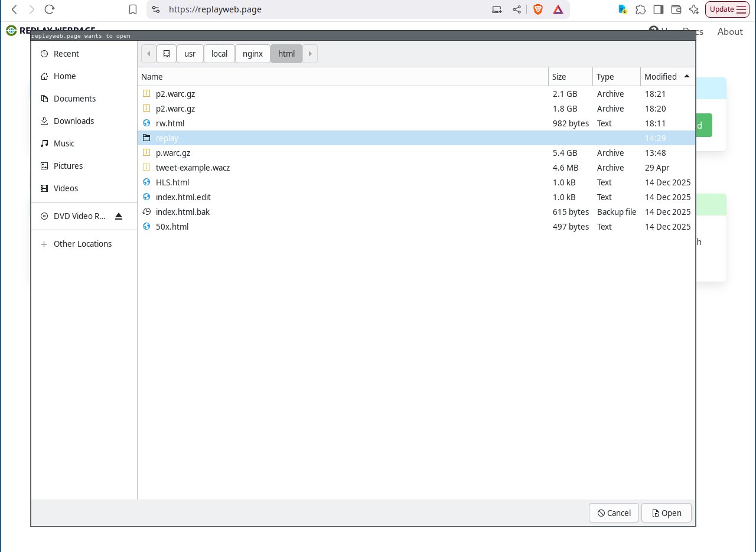This screenshot has height=552, width=756.
Task: Select index.html.bak file
Action: tap(416, 212)
